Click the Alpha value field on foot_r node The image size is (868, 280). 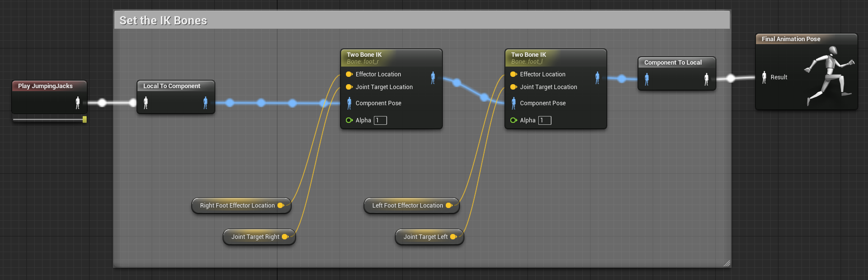coord(380,120)
